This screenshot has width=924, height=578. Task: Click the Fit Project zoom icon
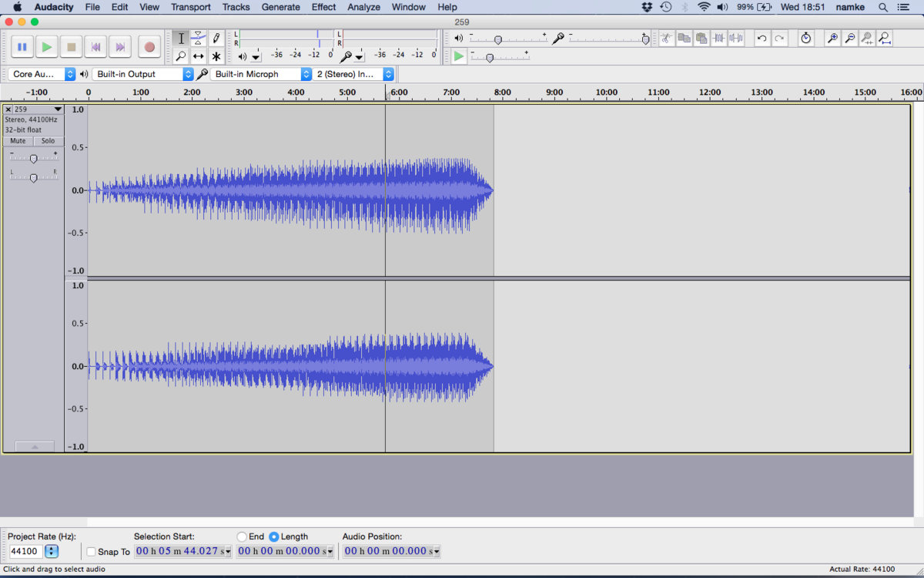pyautogui.click(x=885, y=39)
